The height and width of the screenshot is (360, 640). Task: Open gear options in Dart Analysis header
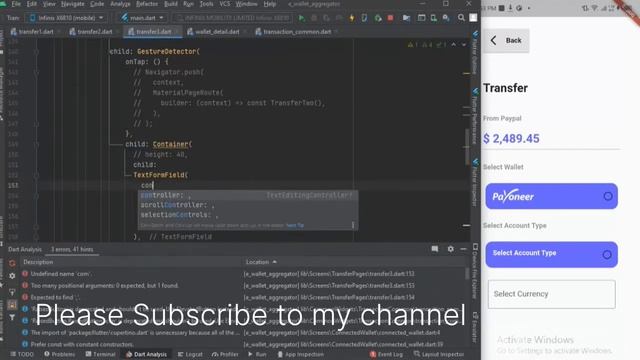click(450, 249)
